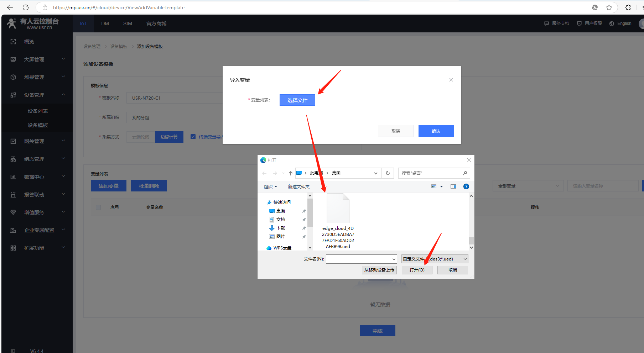Cancel the 导入变量 dialog
Screen dimensions: 644x353
[396, 131]
